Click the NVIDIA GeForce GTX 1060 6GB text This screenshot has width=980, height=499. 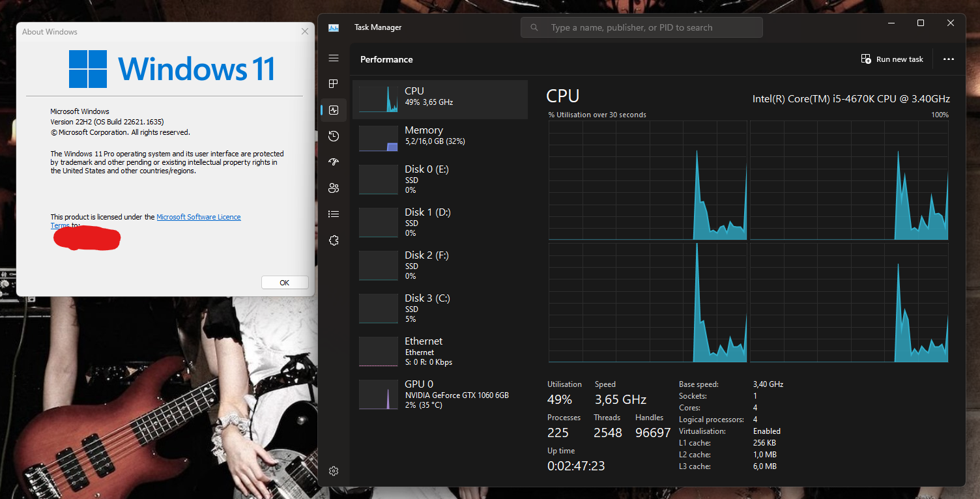[457, 395]
